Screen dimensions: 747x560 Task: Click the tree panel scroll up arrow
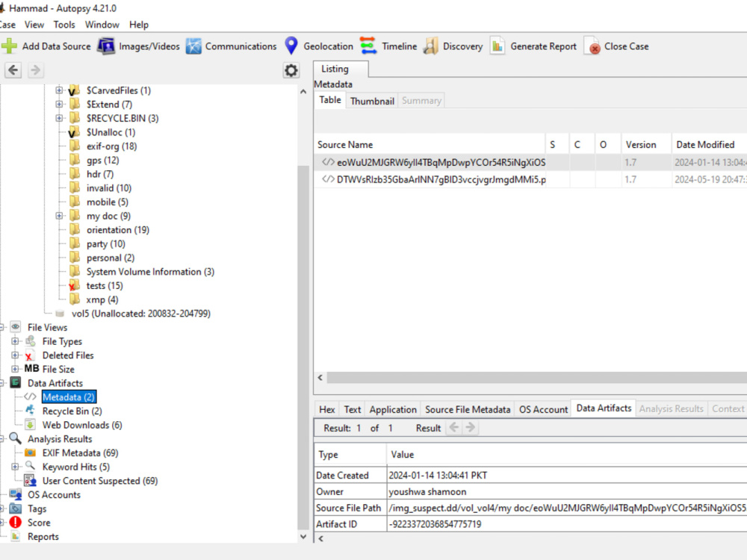click(x=303, y=91)
